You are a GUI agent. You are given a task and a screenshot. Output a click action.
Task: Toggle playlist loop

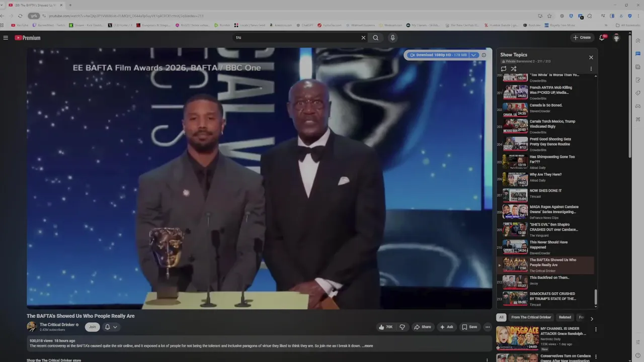coord(504,69)
